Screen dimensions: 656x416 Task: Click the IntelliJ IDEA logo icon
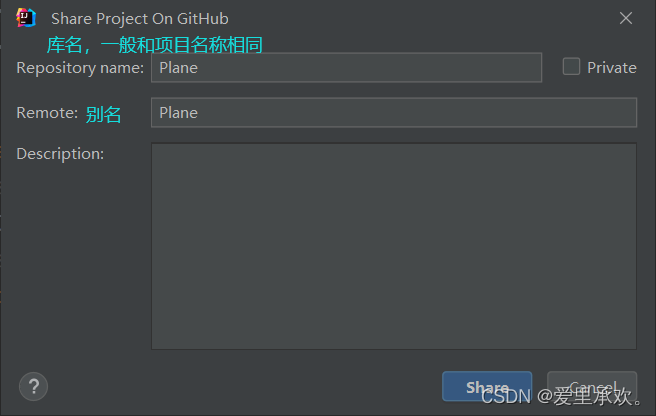tap(26, 18)
